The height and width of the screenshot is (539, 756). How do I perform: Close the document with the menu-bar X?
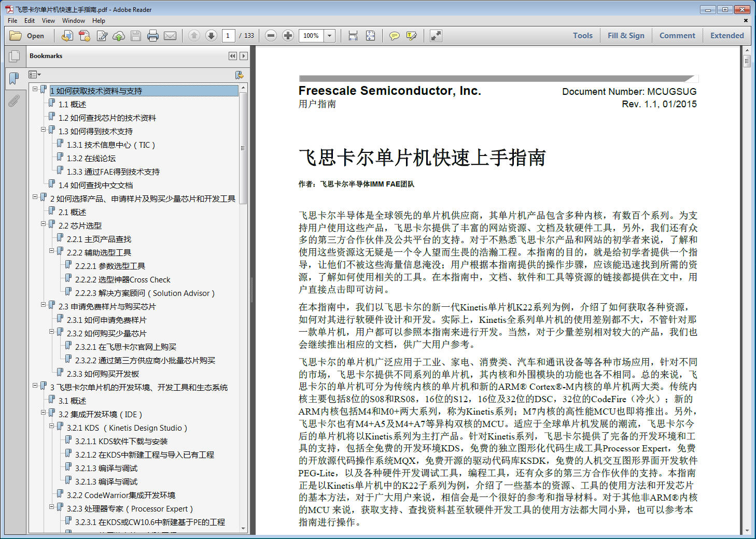pyautogui.click(x=746, y=21)
